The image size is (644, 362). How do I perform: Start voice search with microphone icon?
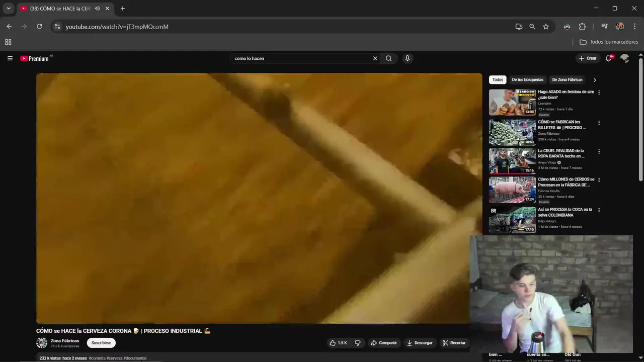pos(408,58)
